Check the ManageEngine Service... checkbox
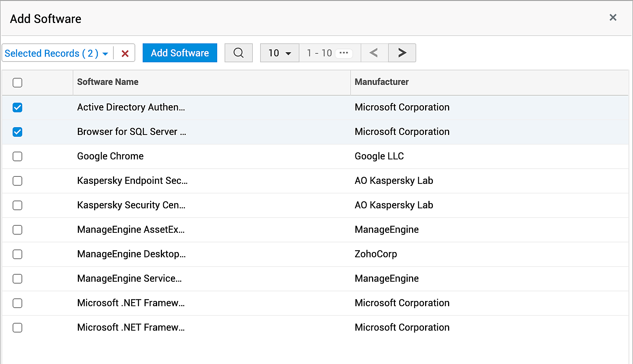Viewport: 633px width, 364px height. click(17, 279)
